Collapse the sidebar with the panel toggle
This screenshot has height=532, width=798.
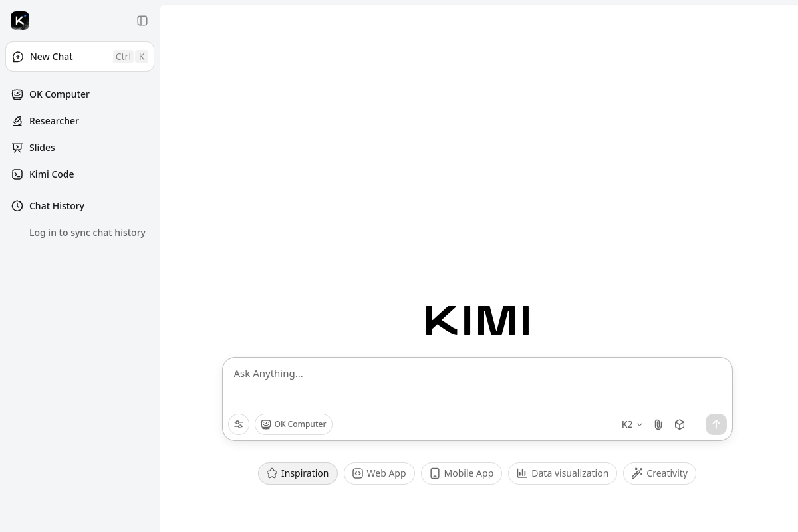142,21
